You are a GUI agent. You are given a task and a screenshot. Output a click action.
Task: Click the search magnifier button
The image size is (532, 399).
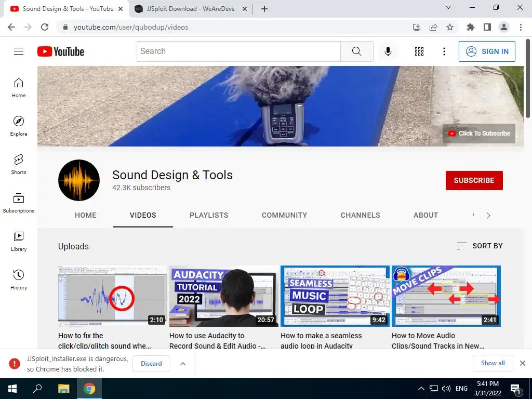click(356, 51)
